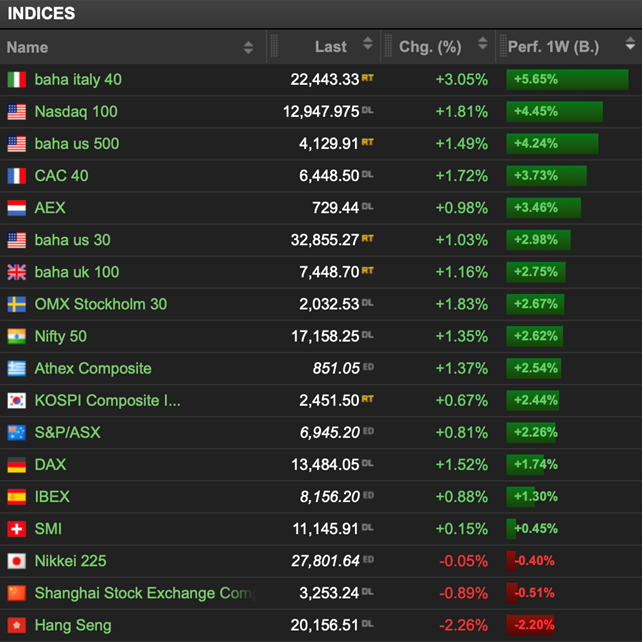Click the German flag next to DAX
This screenshot has height=642, width=644.
tap(16, 465)
